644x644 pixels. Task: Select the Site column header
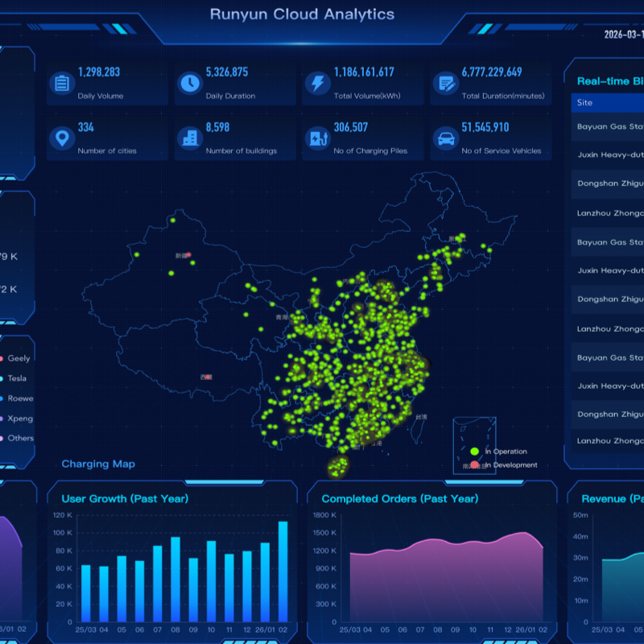click(586, 102)
